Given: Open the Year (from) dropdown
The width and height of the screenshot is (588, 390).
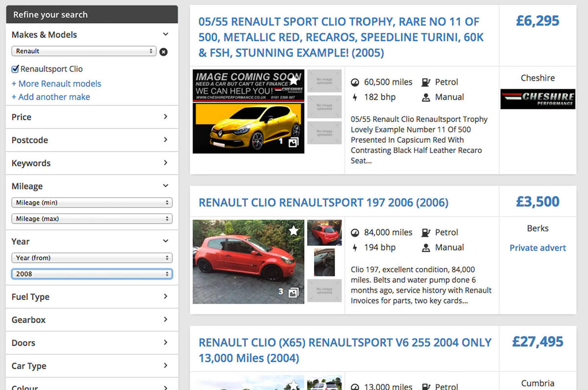Looking at the screenshot, I should tap(92, 258).
